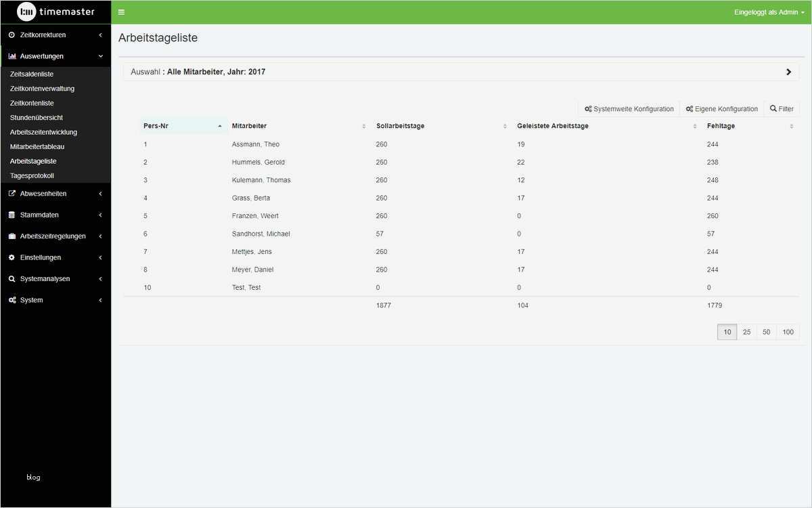Viewport: 812px width, 508px height.
Task: Open the Eingeloggt als Admin dropdown
Action: (765, 12)
